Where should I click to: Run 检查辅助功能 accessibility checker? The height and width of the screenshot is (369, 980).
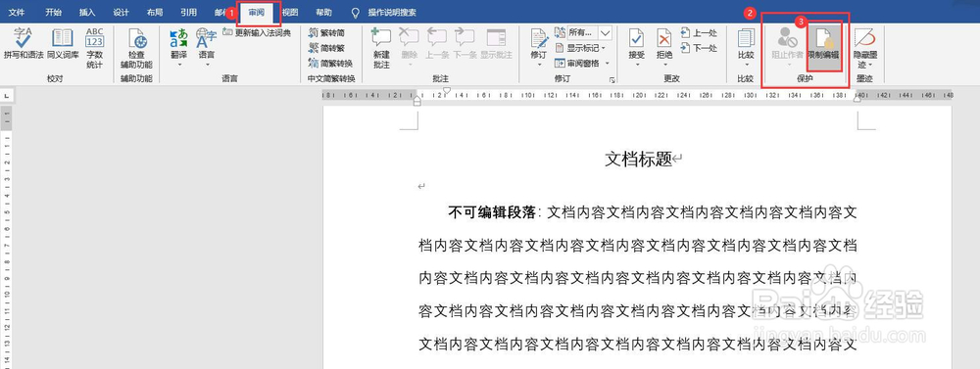click(x=136, y=47)
